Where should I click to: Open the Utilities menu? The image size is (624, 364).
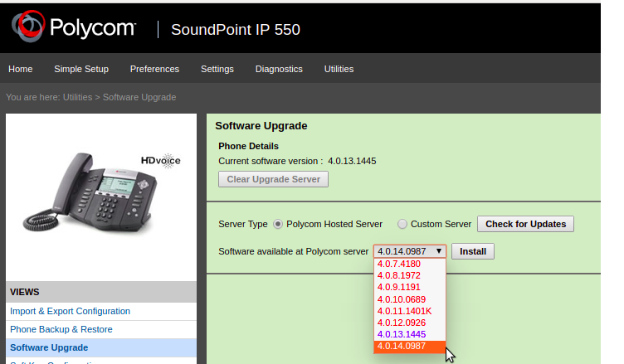coord(339,69)
